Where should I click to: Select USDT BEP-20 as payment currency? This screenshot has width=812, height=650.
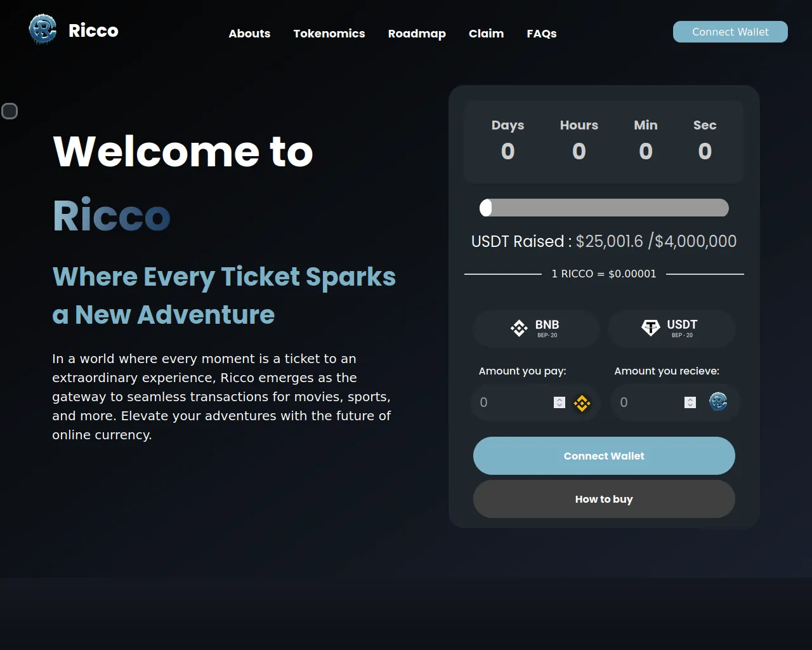point(671,329)
